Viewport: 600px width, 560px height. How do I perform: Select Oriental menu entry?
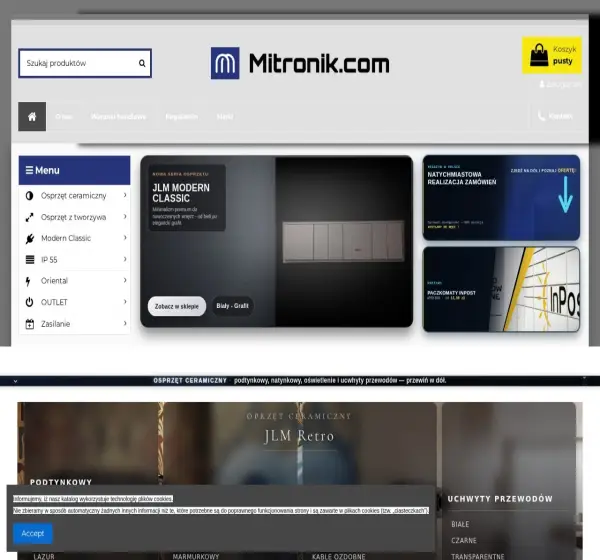pos(75,281)
